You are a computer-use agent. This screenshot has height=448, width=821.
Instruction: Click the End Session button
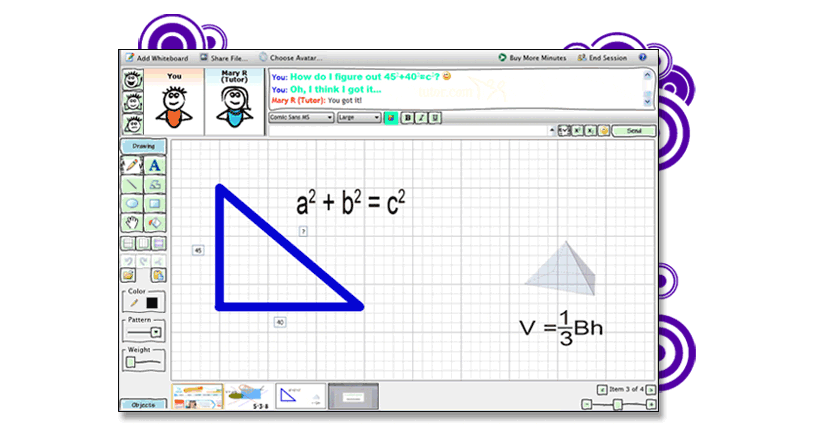click(602, 58)
